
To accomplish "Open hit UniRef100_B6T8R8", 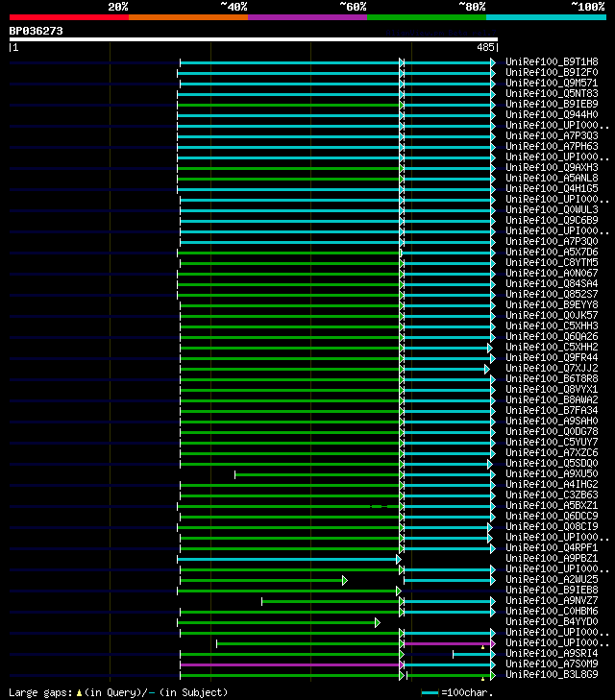I will point(552,378).
